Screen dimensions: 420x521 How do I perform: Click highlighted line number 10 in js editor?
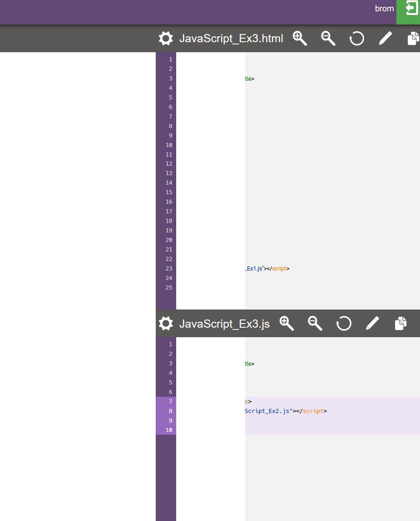point(169,430)
